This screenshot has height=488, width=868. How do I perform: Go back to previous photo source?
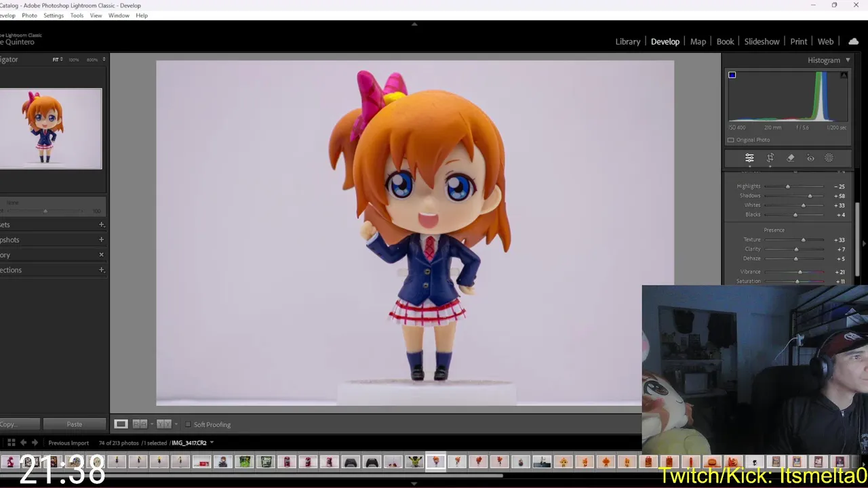pyautogui.click(x=23, y=443)
